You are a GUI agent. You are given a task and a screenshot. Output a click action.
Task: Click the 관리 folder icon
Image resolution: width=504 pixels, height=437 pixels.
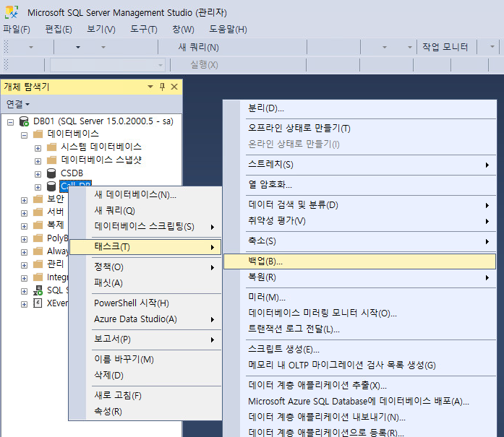tap(38, 264)
